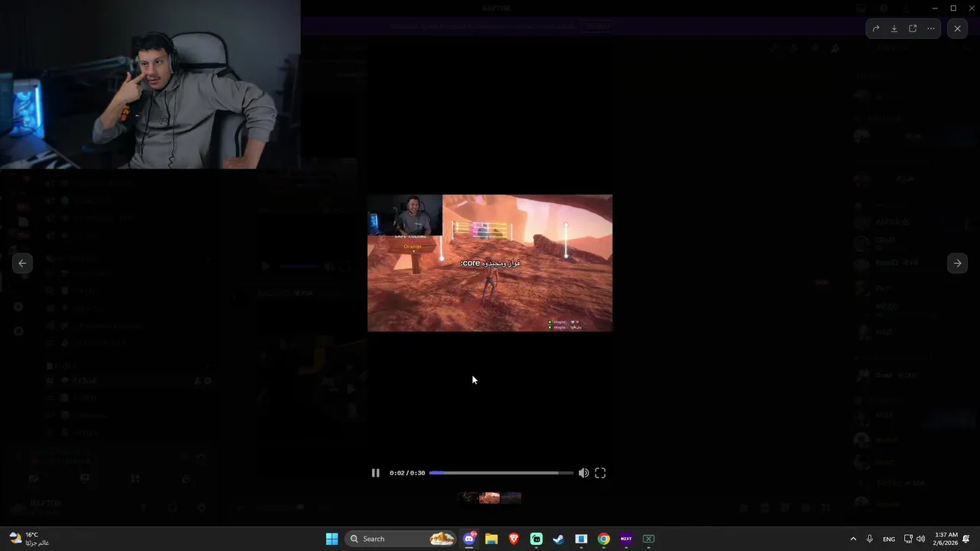The height and width of the screenshot is (551, 980).
Task: Open the blue window app in taskbar
Action: (581, 539)
